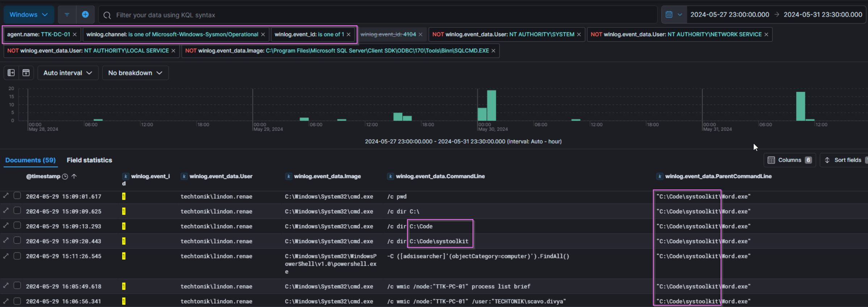Click the add filter plus icon

pos(85,14)
